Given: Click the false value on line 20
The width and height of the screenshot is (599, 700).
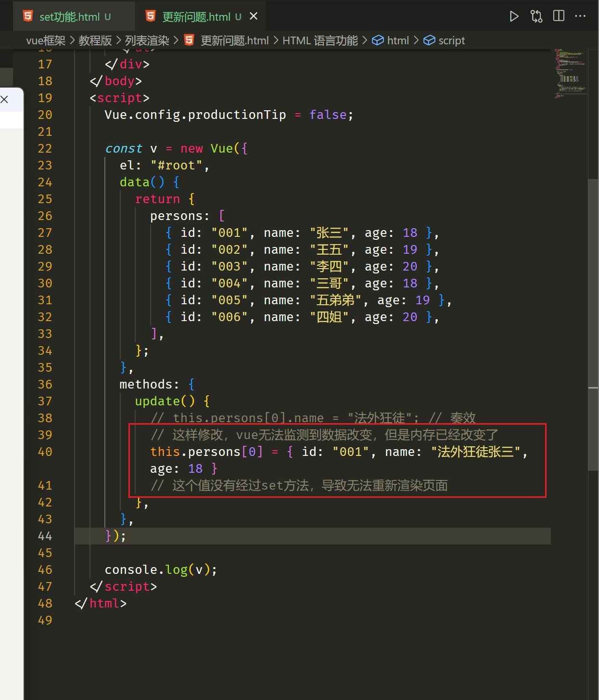Looking at the screenshot, I should click(328, 115).
